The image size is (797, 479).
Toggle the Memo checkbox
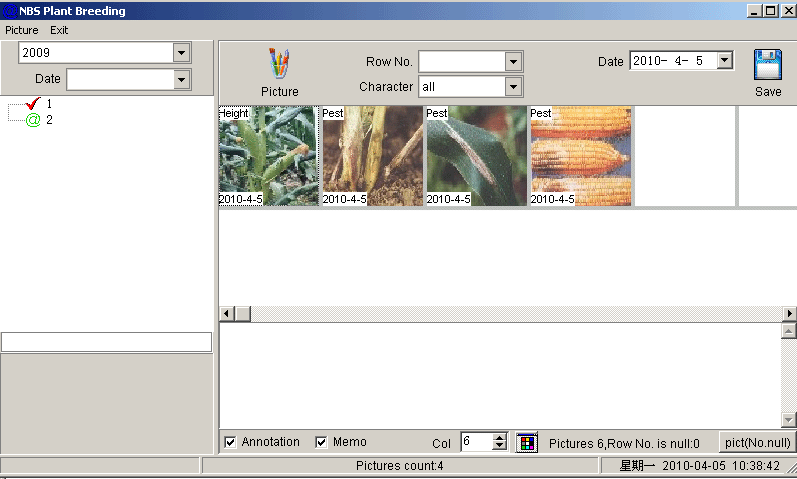point(321,442)
